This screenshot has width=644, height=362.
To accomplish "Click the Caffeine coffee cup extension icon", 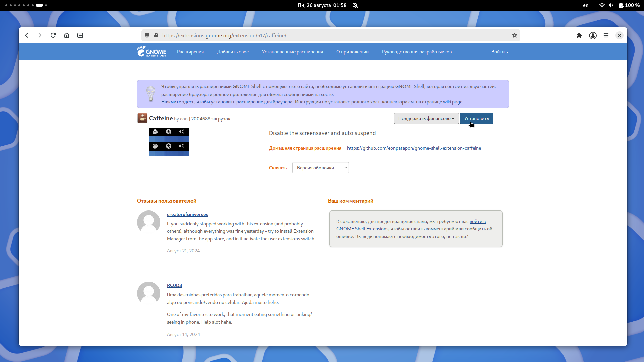I will point(142,118).
